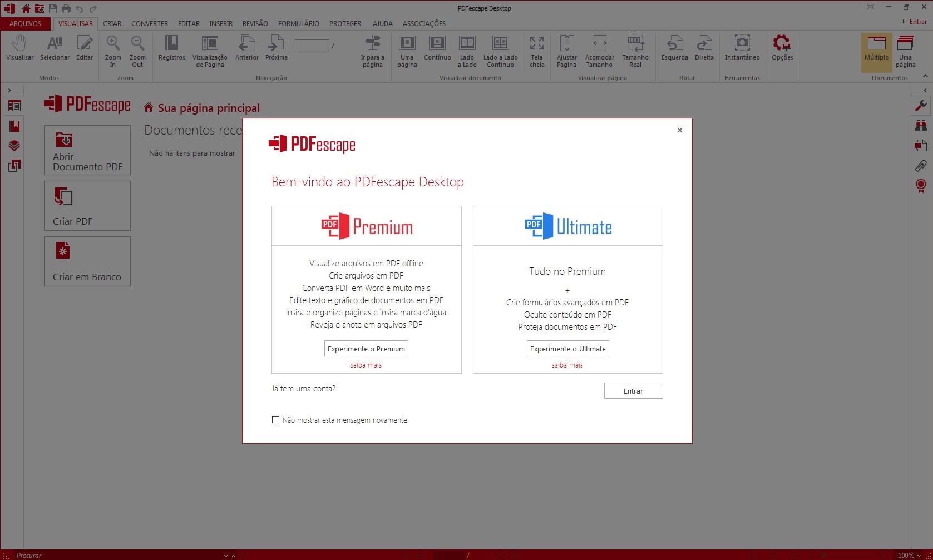Switch to the REVISÃO ribbon tab

click(x=255, y=23)
